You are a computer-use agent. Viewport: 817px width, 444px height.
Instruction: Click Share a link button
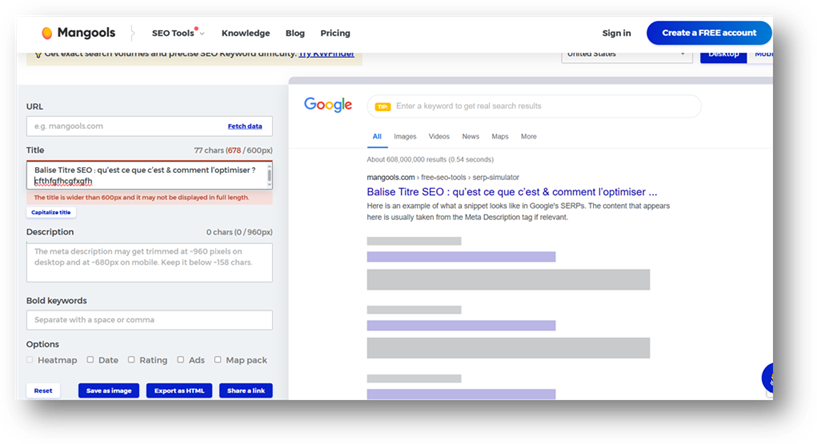click(x=245, y=390)
